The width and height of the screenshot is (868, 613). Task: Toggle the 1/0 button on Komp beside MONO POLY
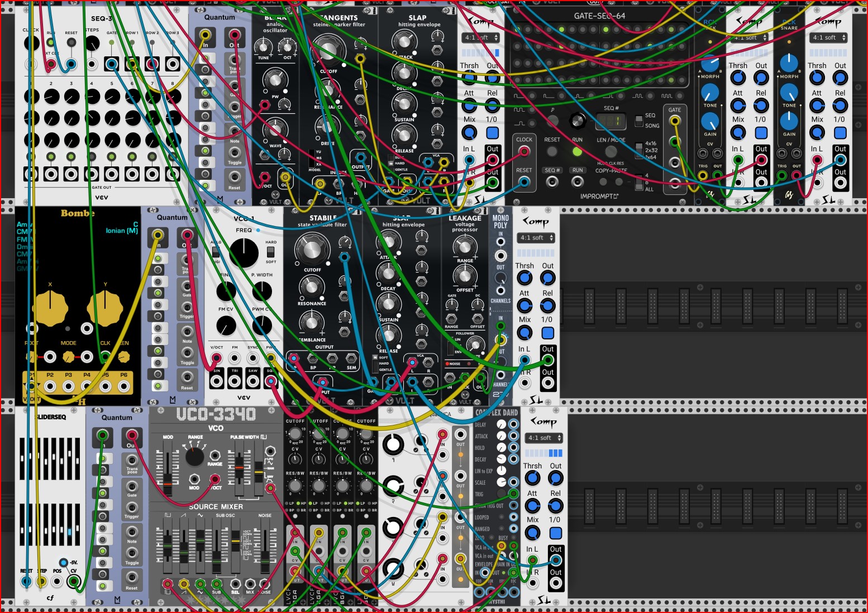coord(547,333)
